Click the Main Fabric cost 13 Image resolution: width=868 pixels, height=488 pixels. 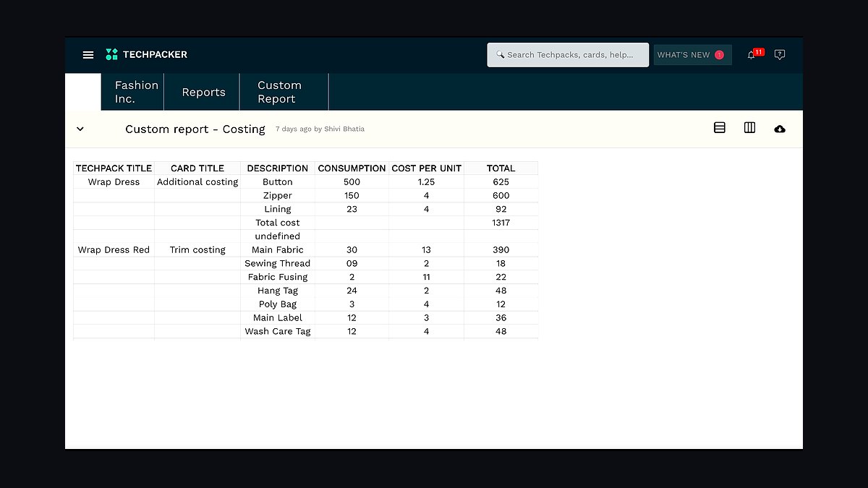426,250
